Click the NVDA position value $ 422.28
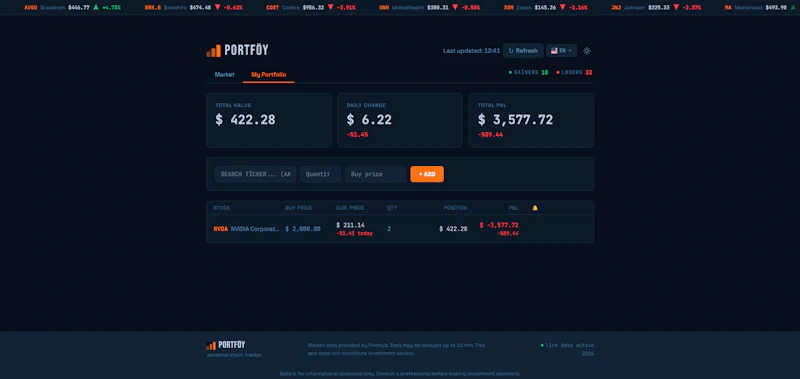This screenshot has height=379, width=800. coord(453,229)
